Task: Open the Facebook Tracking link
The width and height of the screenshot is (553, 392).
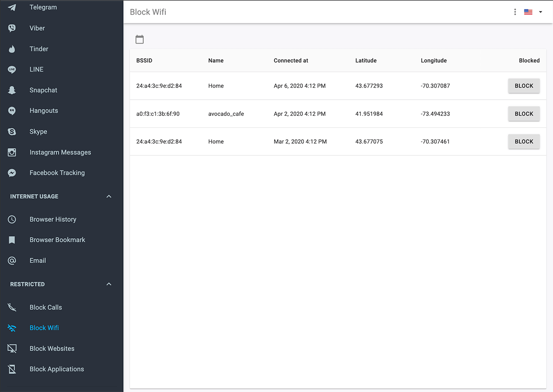Action: 57,173
